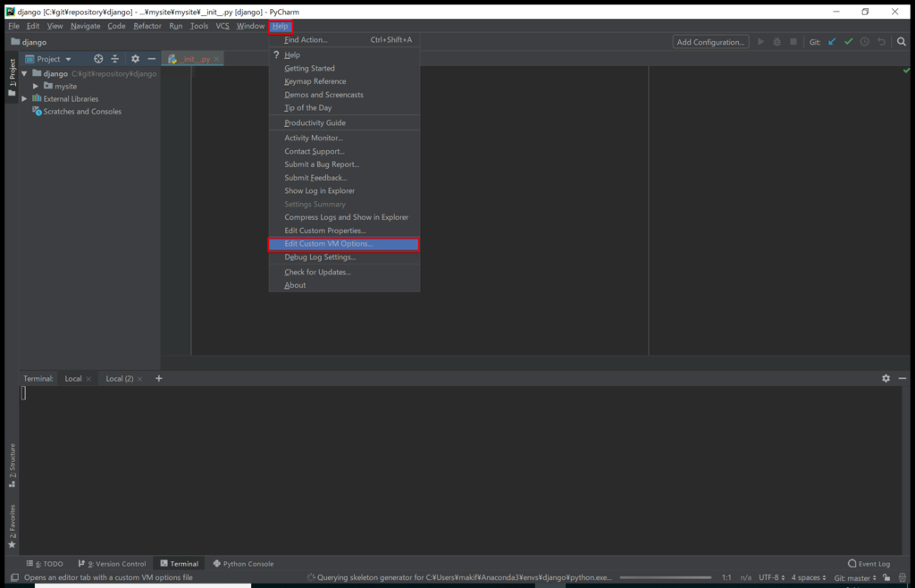Select Show Log in Explorer

(344, 190)
